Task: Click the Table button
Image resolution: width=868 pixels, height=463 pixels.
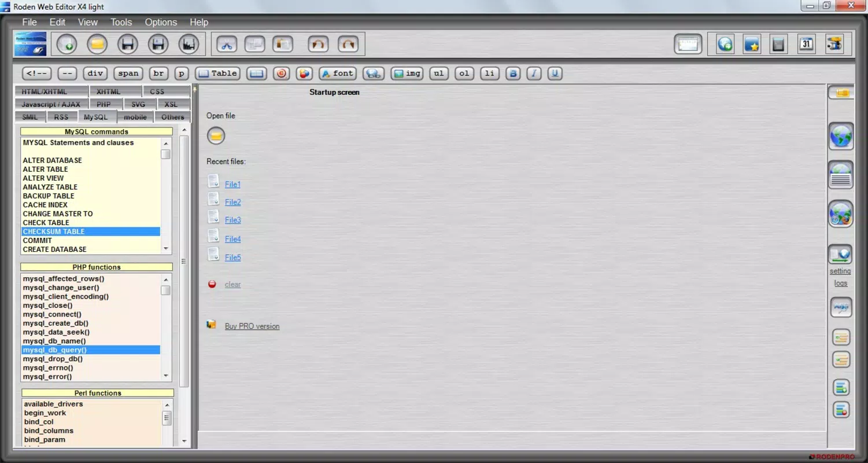Action: coord(218,74)
